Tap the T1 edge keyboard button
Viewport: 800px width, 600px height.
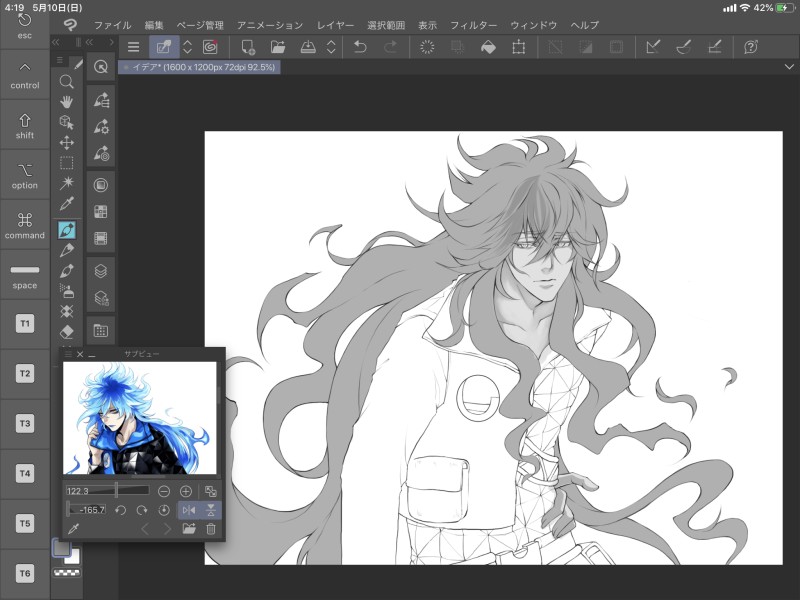coord(24,323)
